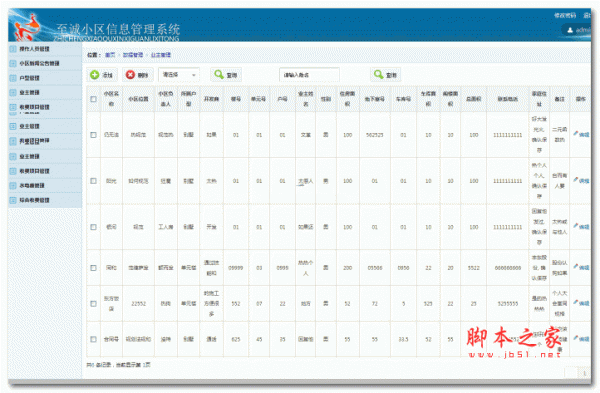Click the cell showing 05566
The height and width of the screenshot is (393, 600).
pos(375,268)
